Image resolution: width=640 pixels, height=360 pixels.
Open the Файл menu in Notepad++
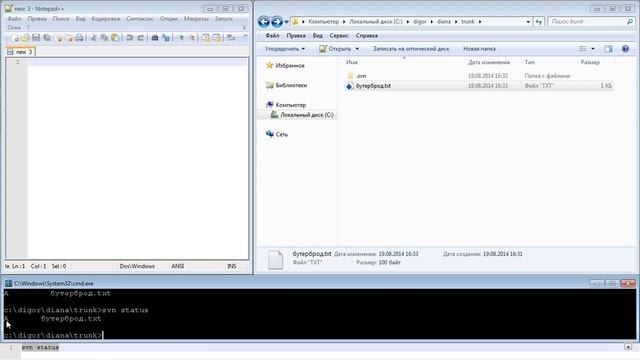14,19
